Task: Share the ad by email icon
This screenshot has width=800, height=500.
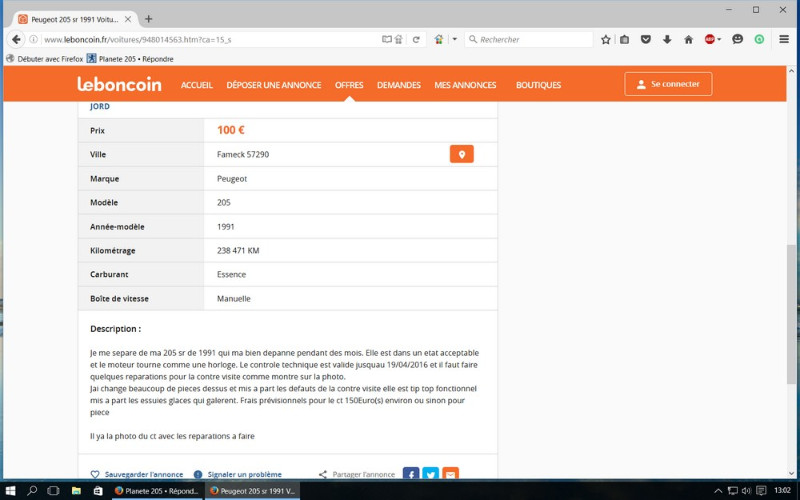Action: 450,473
